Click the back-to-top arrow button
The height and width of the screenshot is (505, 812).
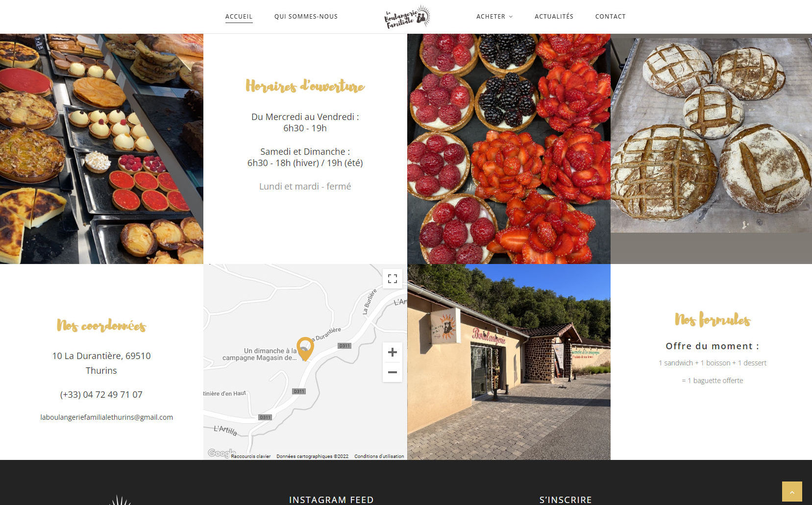(792, 492)
